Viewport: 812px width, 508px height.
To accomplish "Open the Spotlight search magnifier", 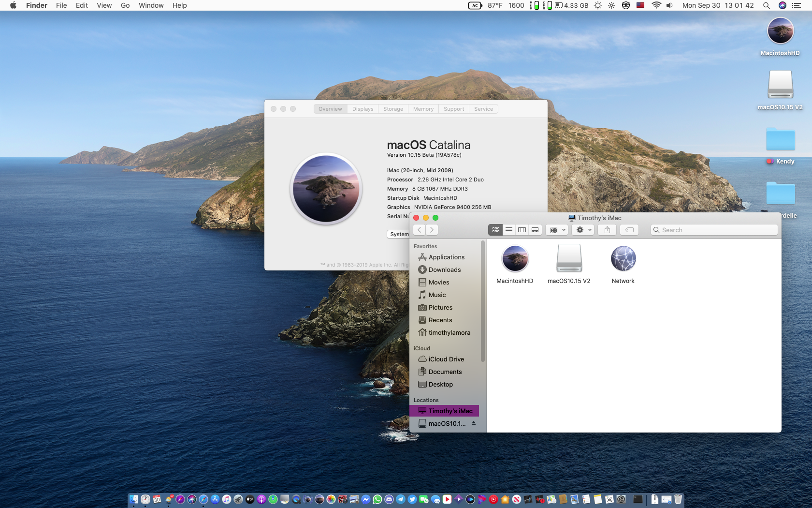I will tap(767, 5).
